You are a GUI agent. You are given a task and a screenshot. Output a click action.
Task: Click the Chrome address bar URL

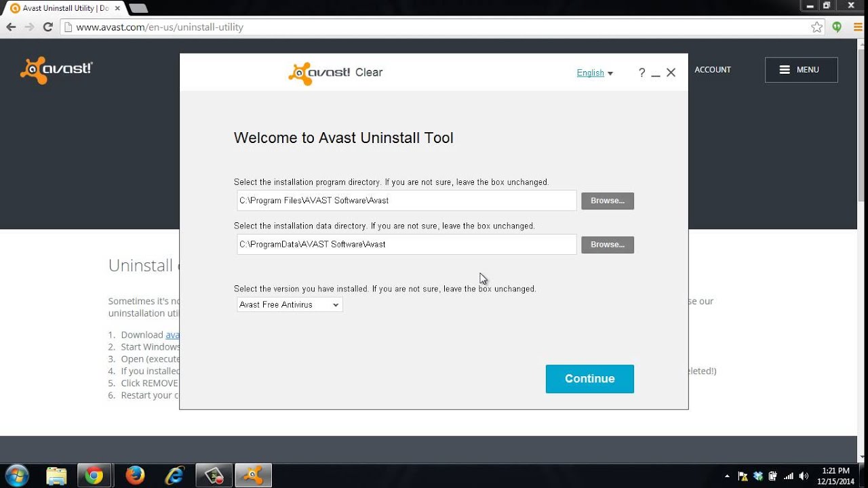tap(159, 27)
